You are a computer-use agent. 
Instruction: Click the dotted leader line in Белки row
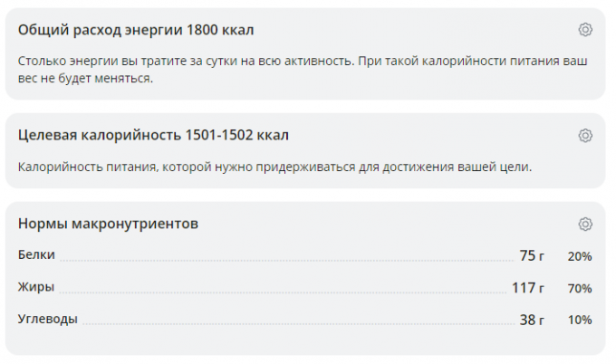click(x=285, y=261)
